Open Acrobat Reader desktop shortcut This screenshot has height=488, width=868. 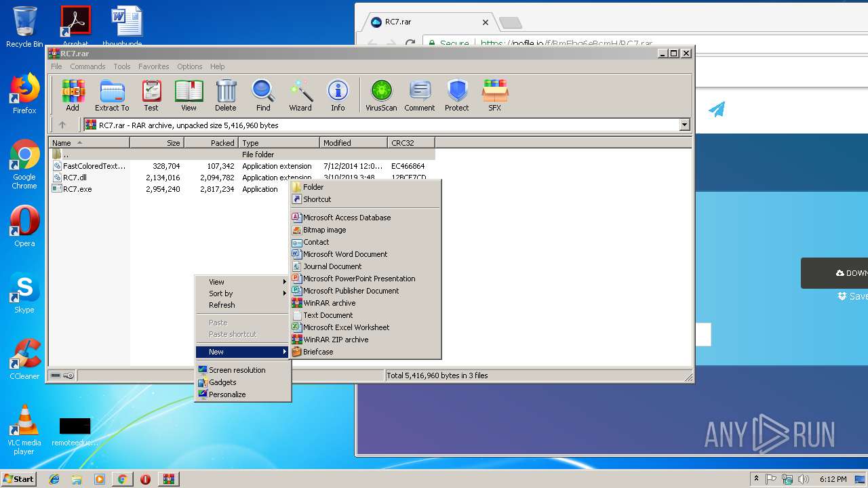pyautogui.click(x=75, y=27)
